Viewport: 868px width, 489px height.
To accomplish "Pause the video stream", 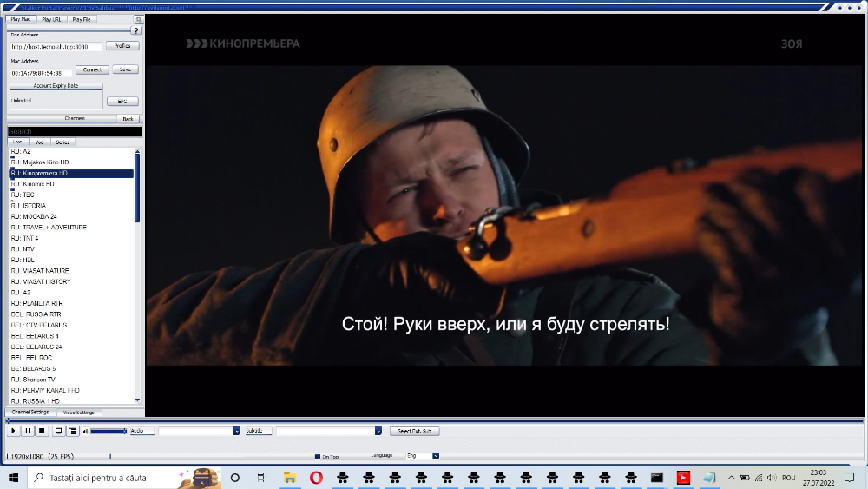I will [28, 431].
